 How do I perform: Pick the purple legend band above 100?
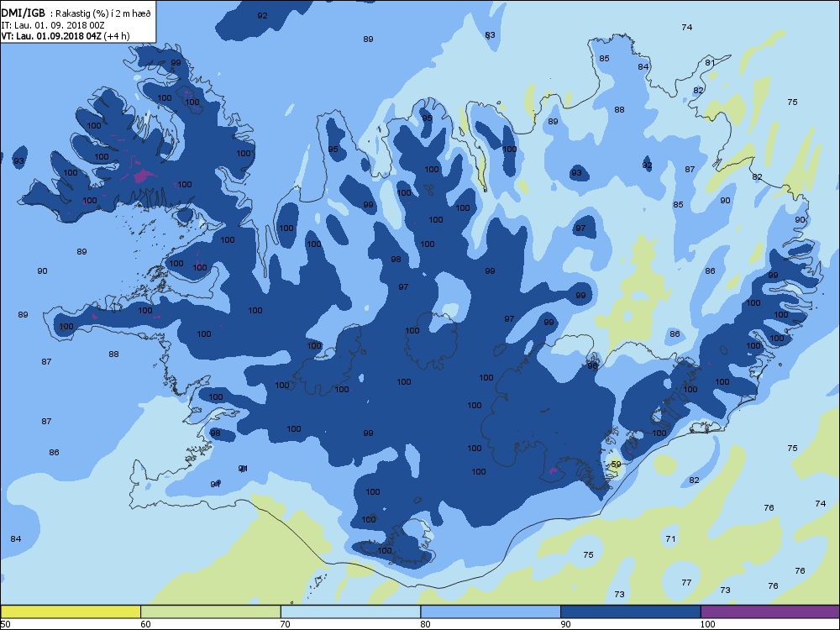[x=770, y=612]
